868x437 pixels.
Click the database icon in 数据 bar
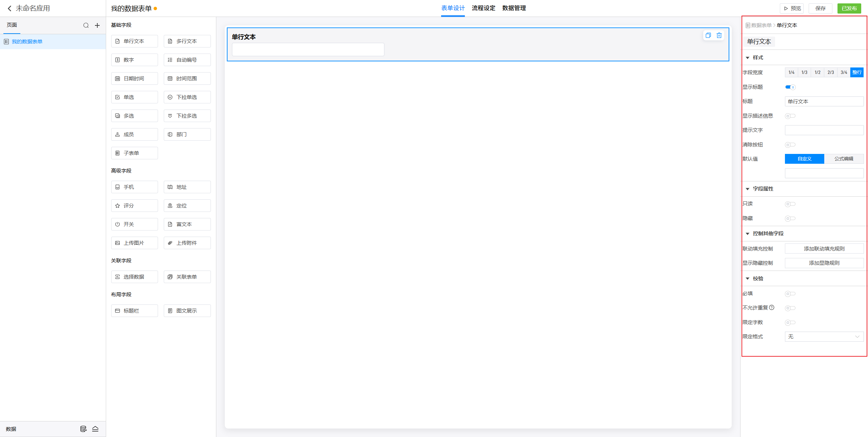pos(83,429)
